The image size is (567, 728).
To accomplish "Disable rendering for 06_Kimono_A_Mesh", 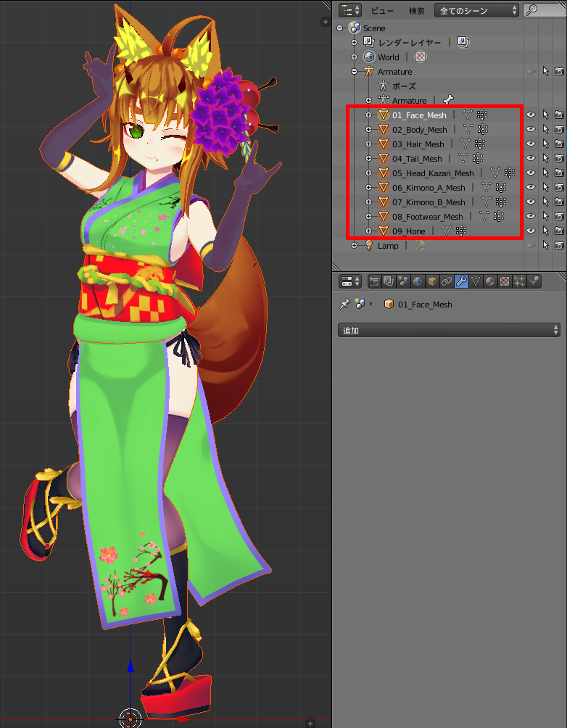I will pyautogui.click(x=559, y=188).
